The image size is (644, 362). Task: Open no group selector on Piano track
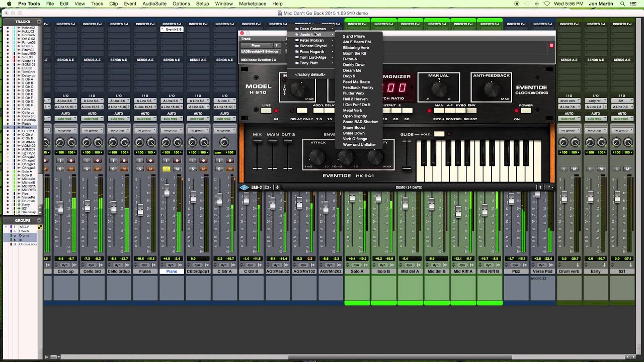pyautogui.click(x=172, y=130)
